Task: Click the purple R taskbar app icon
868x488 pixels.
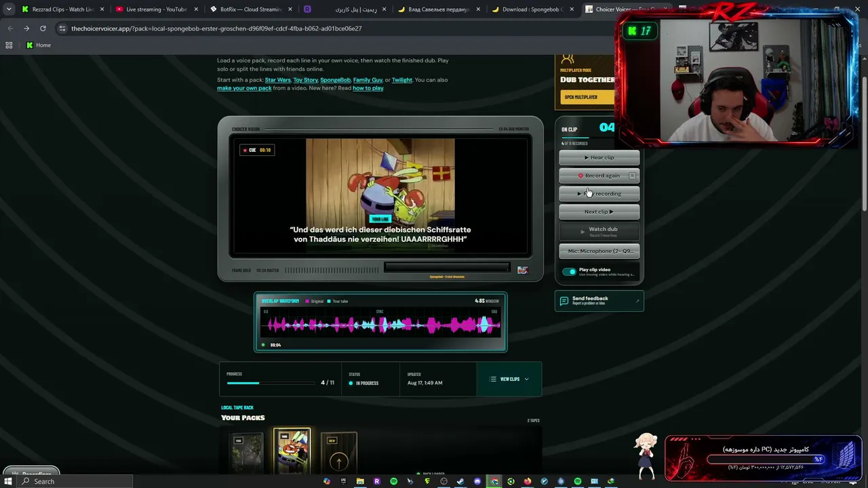Action: tap(377, 481)
